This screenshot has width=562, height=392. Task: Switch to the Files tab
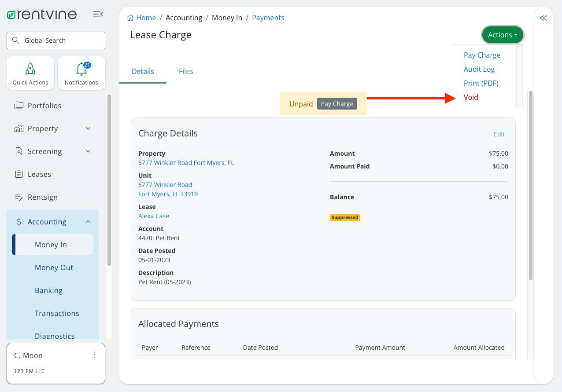(x=185, y=71)
